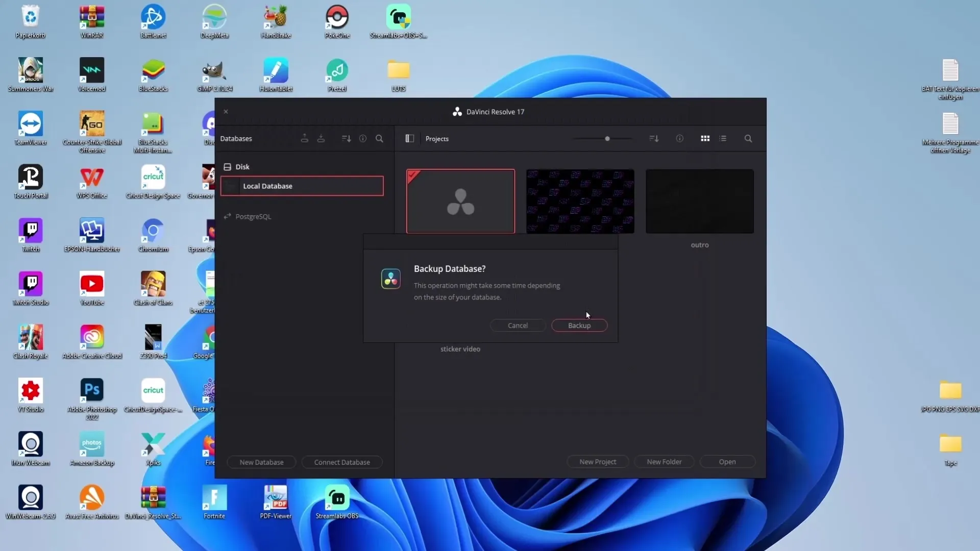Open the DeepMeta desktop icon
The width and height of the screenshot is (980, 551).
pos(214,22)
